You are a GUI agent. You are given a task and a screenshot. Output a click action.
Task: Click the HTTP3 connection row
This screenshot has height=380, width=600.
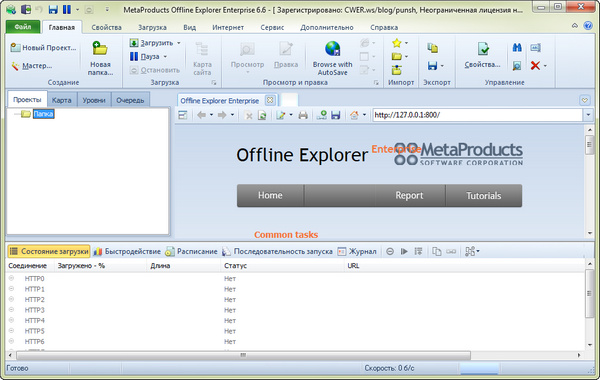295,310
